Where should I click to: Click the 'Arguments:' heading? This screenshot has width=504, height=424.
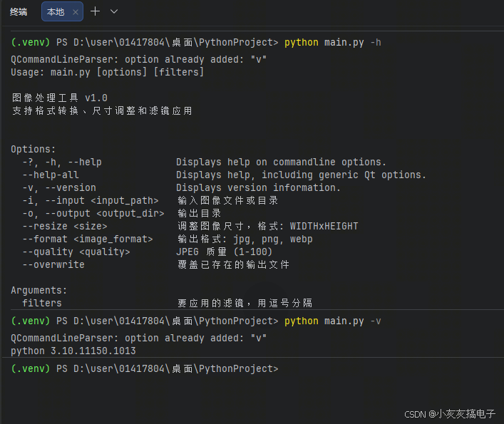point(39,290)
